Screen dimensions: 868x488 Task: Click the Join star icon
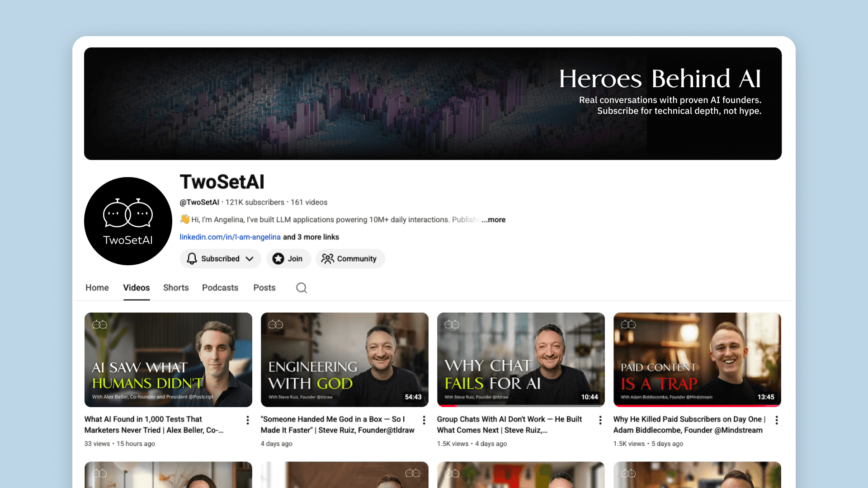click(278, 258)
